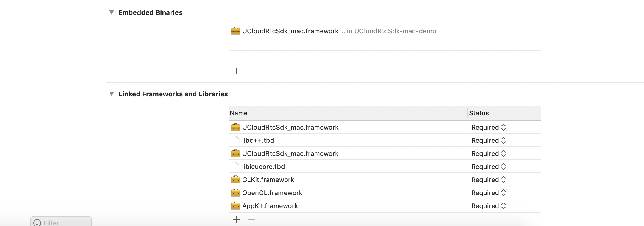Collapse the Linked Frameworks and Libraries section
This screenshot has width=644, height=226.
112,94
